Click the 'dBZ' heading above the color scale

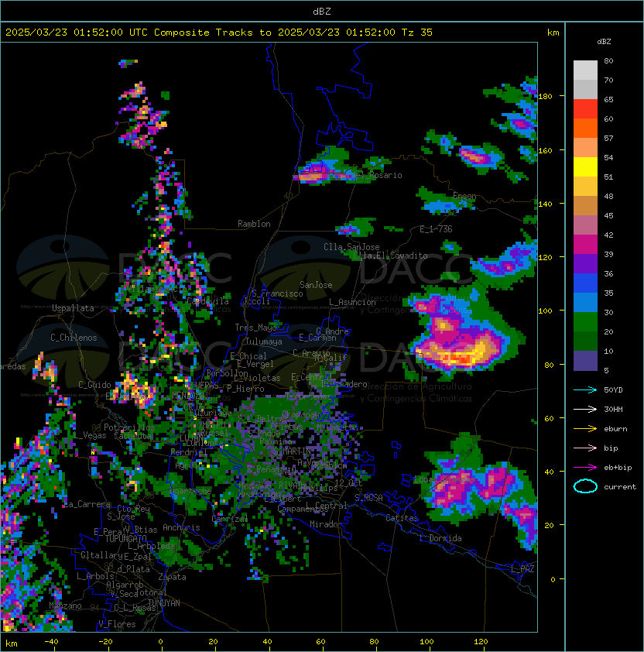604,42
